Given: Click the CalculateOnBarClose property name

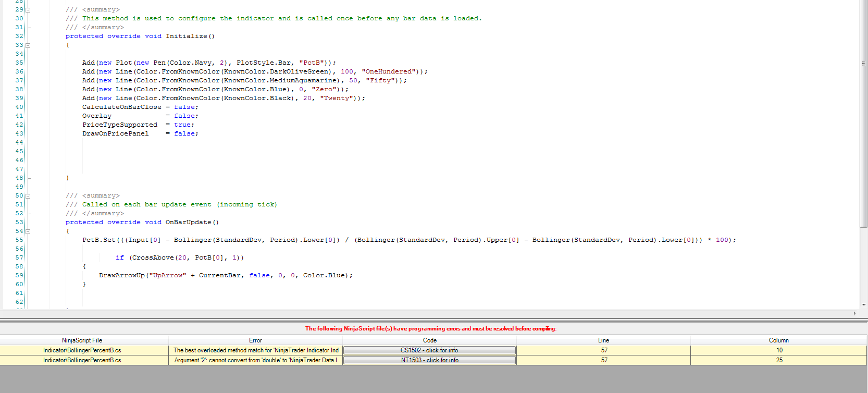Looking at the screenshot, I should pyautogui.click(x=122, y=107).
